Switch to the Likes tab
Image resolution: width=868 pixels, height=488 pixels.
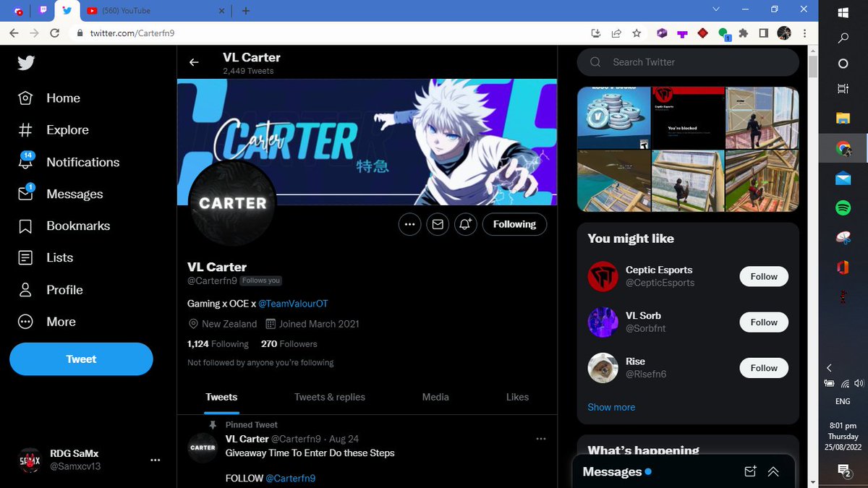517,397
